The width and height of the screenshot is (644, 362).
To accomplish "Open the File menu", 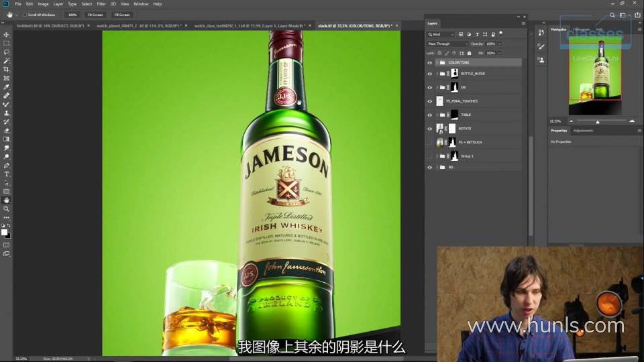I will coord(18,4).
